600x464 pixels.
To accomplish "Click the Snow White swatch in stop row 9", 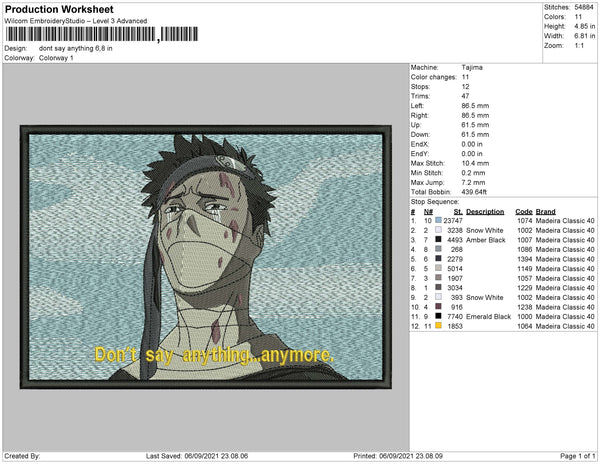I will (439, 297).
